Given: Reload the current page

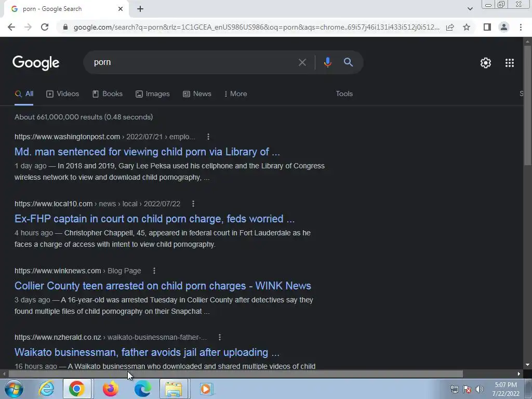Looking at the screenshot, I should (x=45, y=27).
